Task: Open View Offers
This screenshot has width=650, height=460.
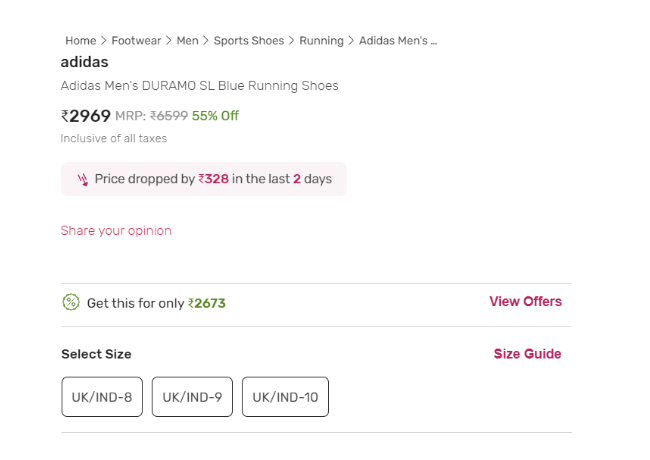Action: (526, 301)
